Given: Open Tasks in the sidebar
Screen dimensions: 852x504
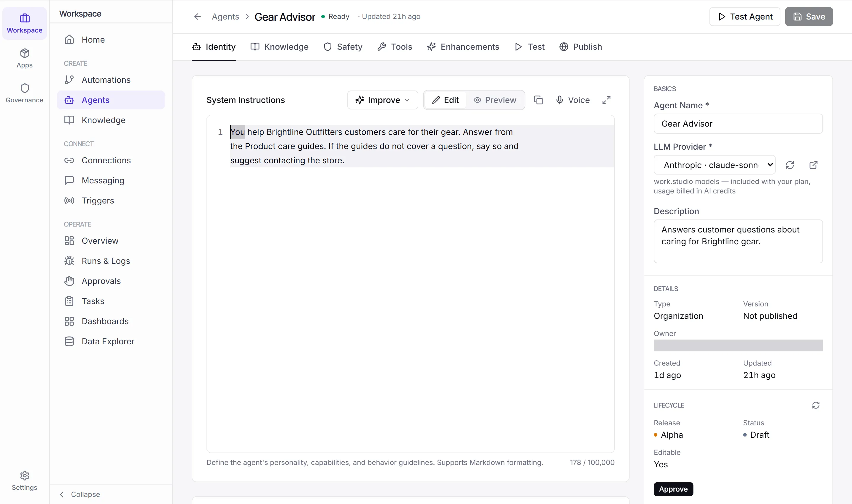Looking at the screenshot, I should pos(111,301).
